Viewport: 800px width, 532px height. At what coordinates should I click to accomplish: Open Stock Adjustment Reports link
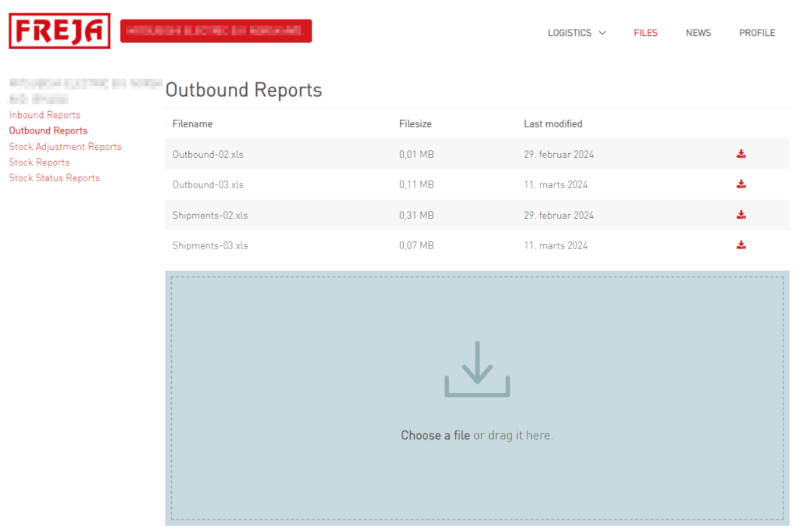pos(66,147)
